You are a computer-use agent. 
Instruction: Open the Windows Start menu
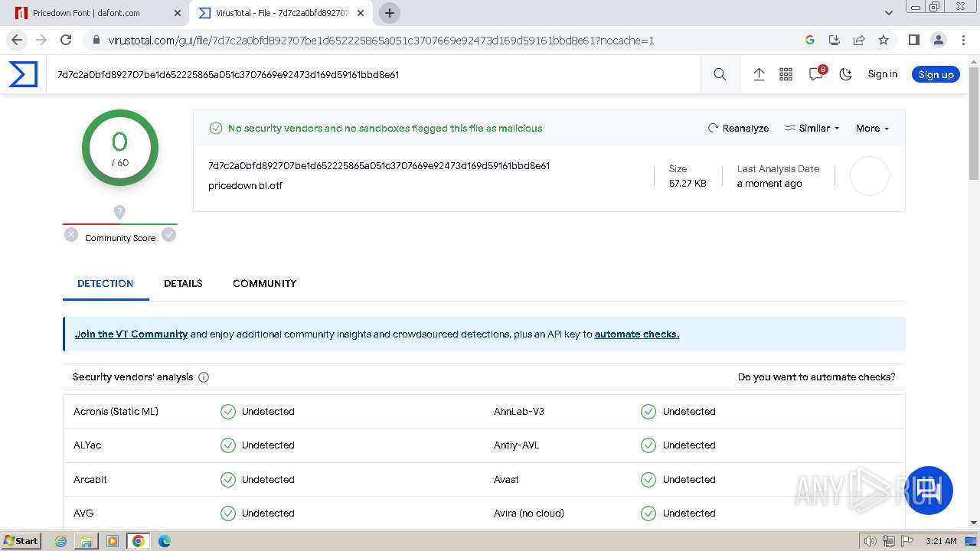click(21, 541)
